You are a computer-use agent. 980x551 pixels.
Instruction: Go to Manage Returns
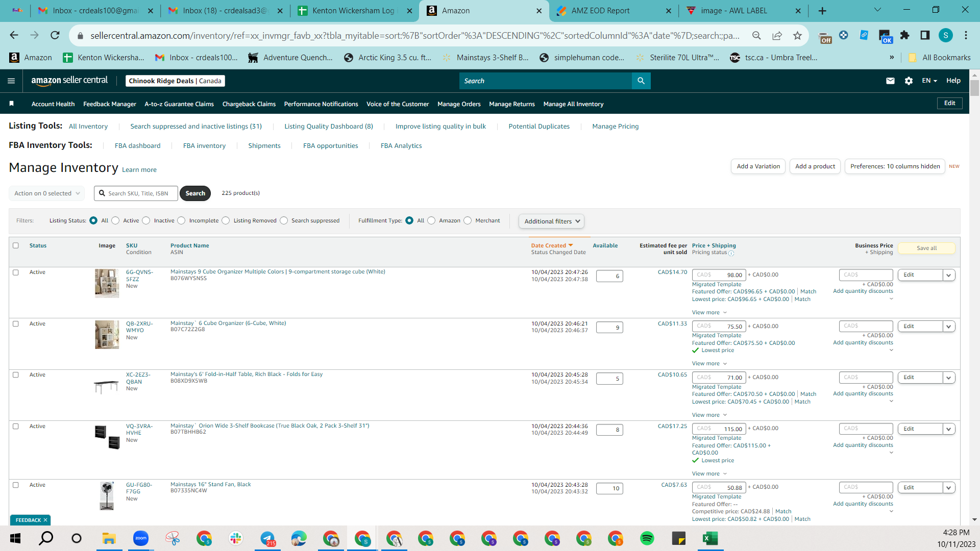point(512,104)
